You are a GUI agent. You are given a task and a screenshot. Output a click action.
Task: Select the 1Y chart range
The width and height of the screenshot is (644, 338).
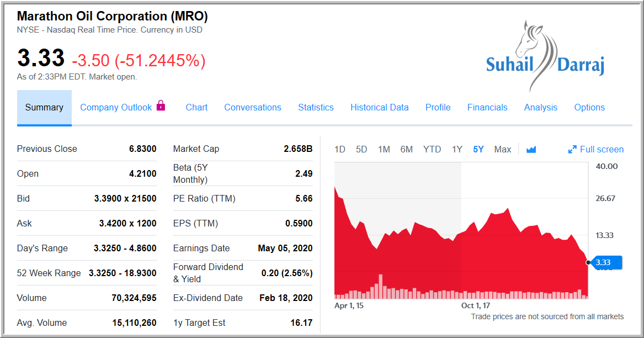click(x=457, y=149)
